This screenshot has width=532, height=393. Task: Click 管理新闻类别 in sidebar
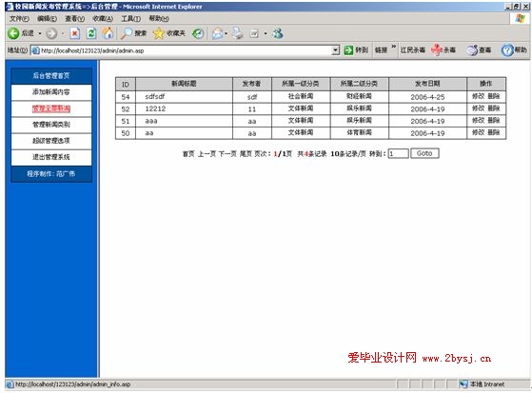click(51, 125)
